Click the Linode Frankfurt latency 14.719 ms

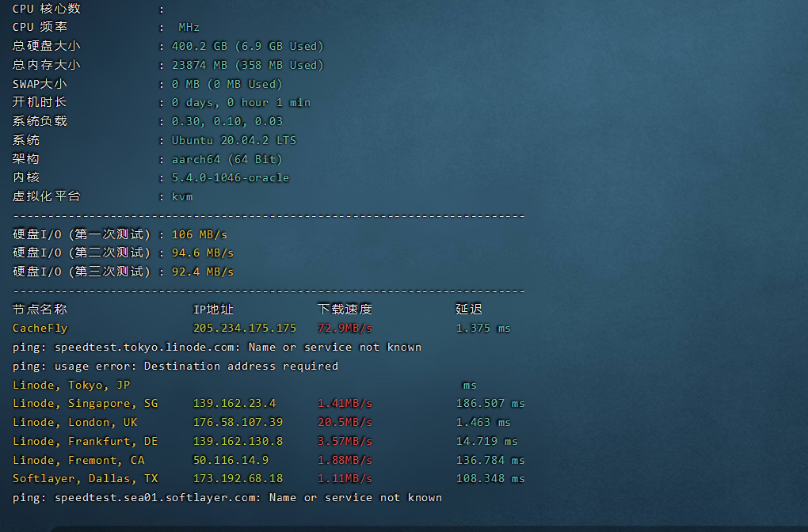[486, 441]
